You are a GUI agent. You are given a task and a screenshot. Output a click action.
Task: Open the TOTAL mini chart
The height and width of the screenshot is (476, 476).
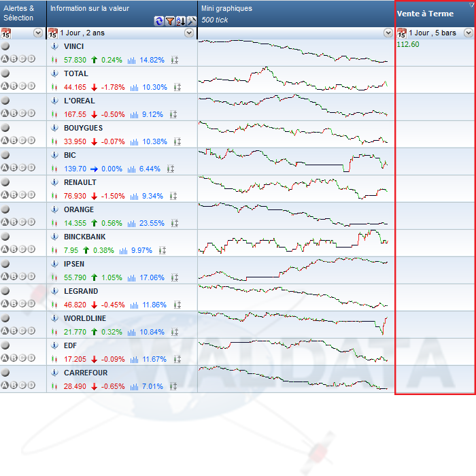point(293,80)
